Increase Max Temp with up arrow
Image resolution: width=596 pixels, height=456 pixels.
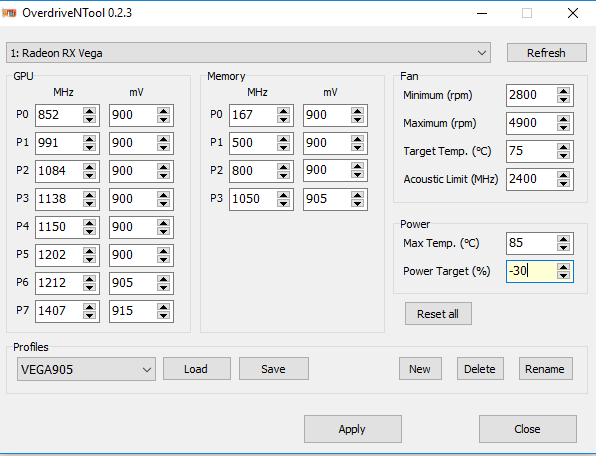pos(563,239)
